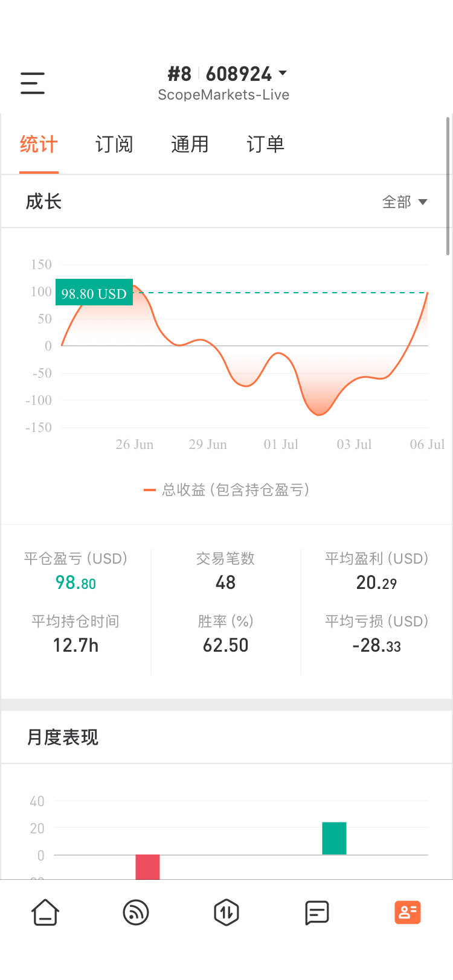The height and width of the screenshot is (980, 453).
Task: Tap the home icon in bottom bar
Action: (x=45, y=912)
